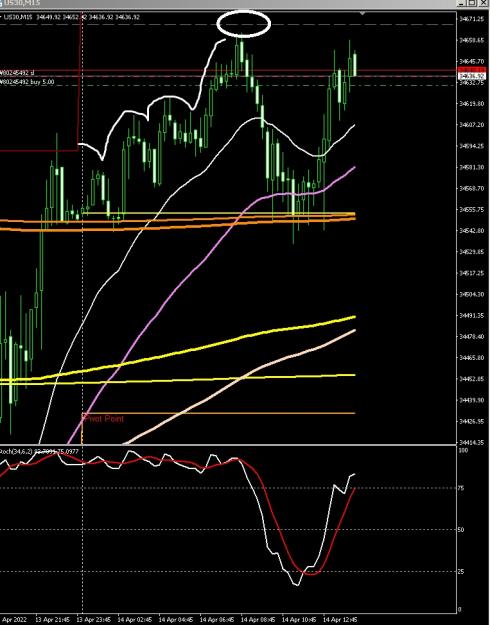The image size is (490, 625).
Task: Click price scale value 34671.25
Action: [x=472, y=19]
